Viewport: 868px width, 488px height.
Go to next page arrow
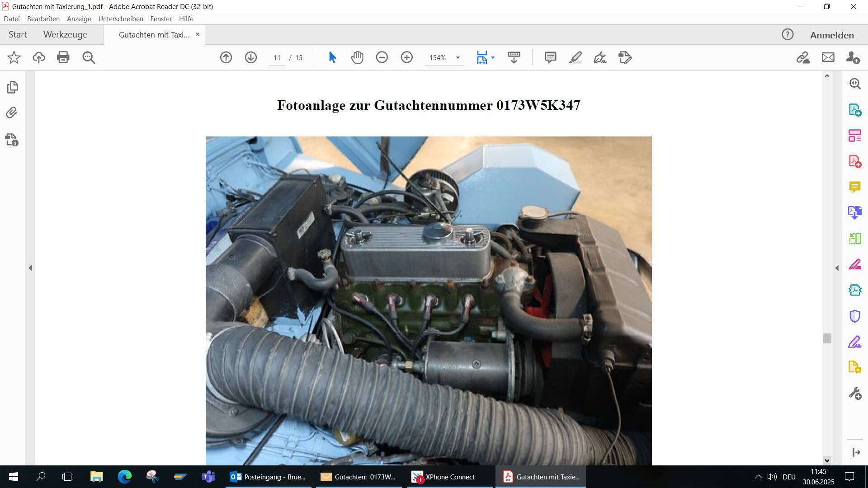click(x=251, y=57)
